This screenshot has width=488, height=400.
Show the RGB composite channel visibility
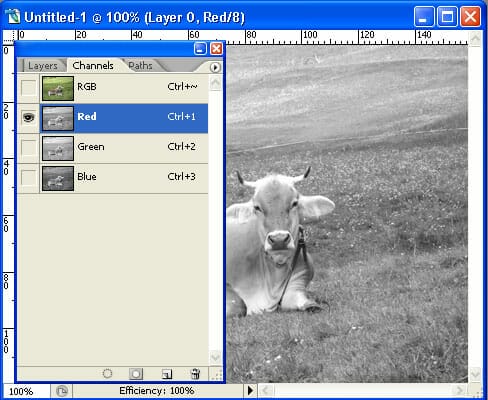tap(29, 88)
